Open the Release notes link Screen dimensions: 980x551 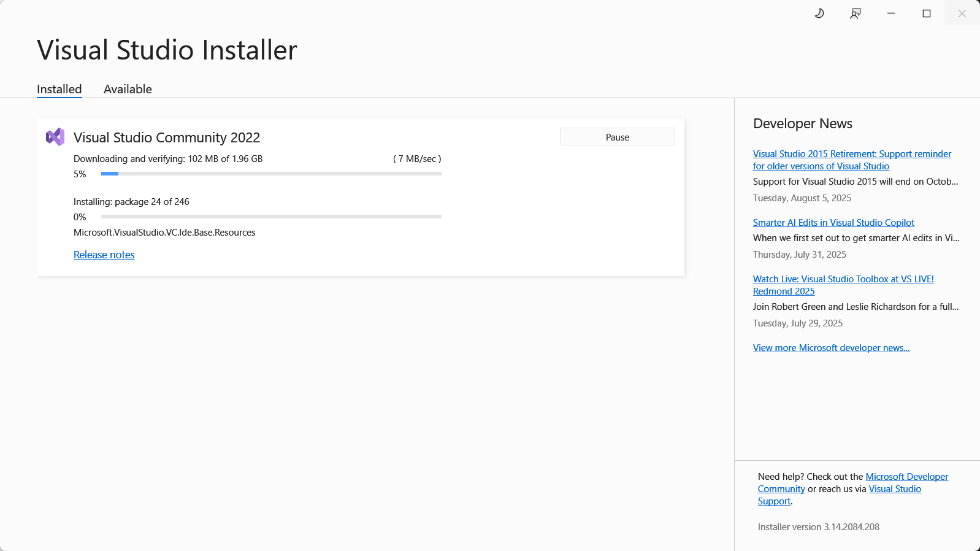pos(104,255)
